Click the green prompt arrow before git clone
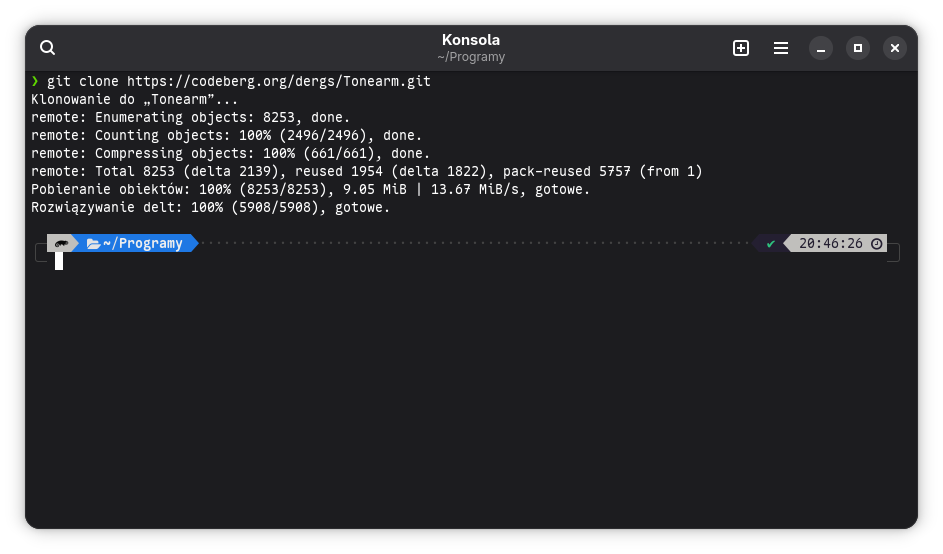The height and width of the screenshot is (554, 943). click(x=35, y=81)
